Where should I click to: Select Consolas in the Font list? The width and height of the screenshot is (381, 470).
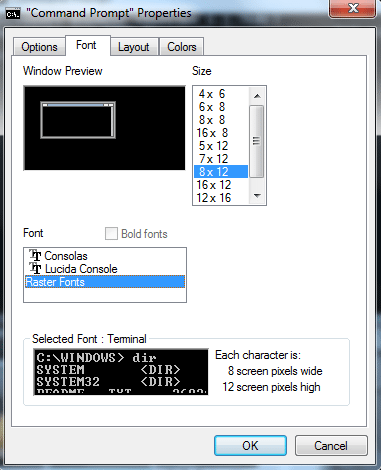click(105, 256)
